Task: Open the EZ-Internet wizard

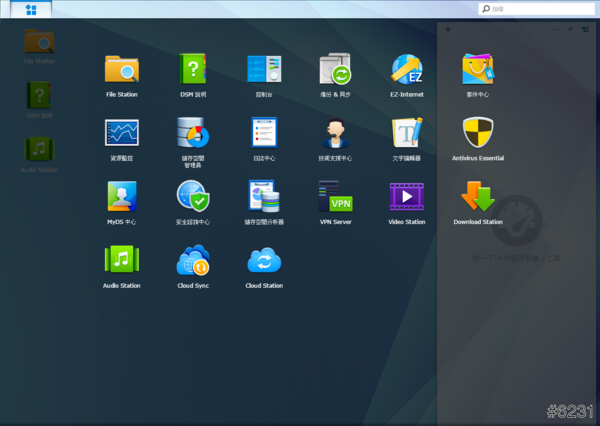Action: (x=406, y=69)
